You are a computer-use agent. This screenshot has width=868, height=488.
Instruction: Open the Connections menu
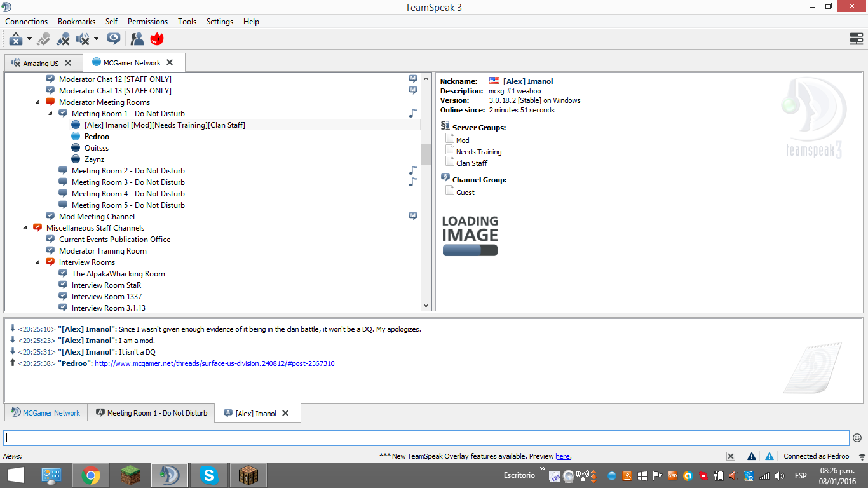pos(27,22)
